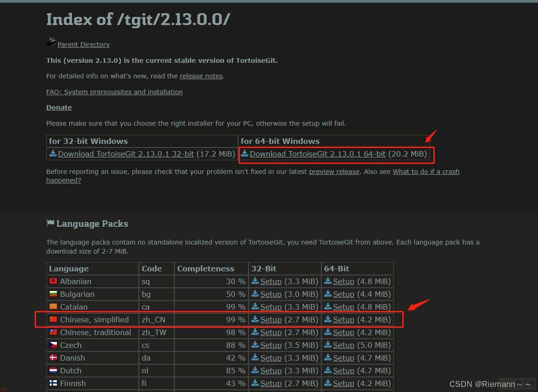Download Chinese simplified 64-bit Setup
Screen dimensions: 538x392
coord(344,320)
